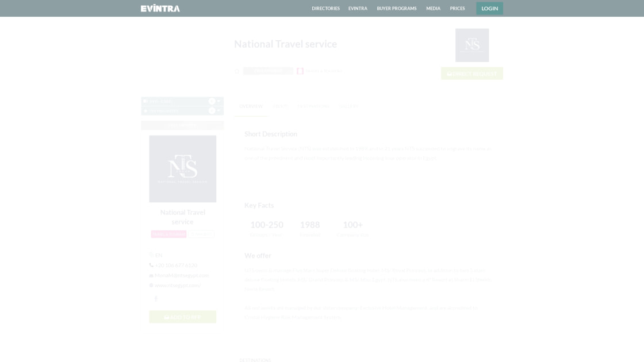Click the Evintra logo in the header
This screenshot has height=362, width=644.
coord(160,8)
